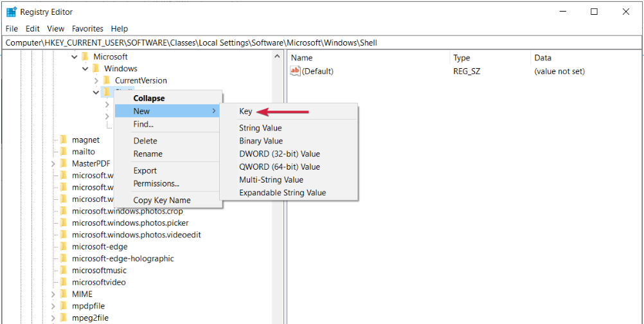Click the registry path address bar
The image size is (644, 324).
pyautogui.click(x=321, y=42)
